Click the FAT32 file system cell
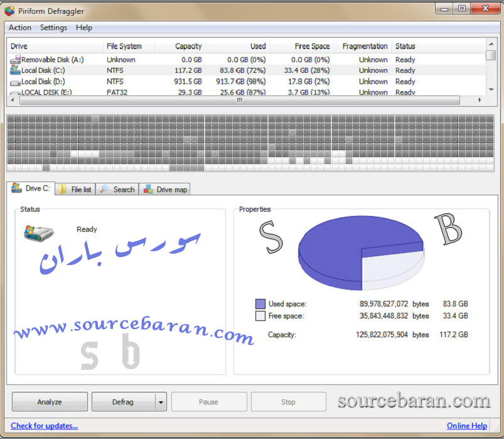 [x=117, y=92]
